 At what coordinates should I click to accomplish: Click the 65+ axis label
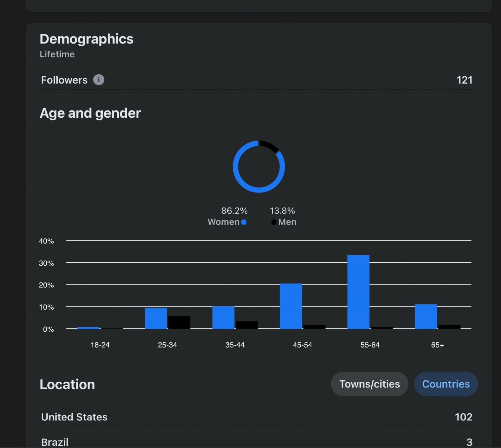(437, 345)
